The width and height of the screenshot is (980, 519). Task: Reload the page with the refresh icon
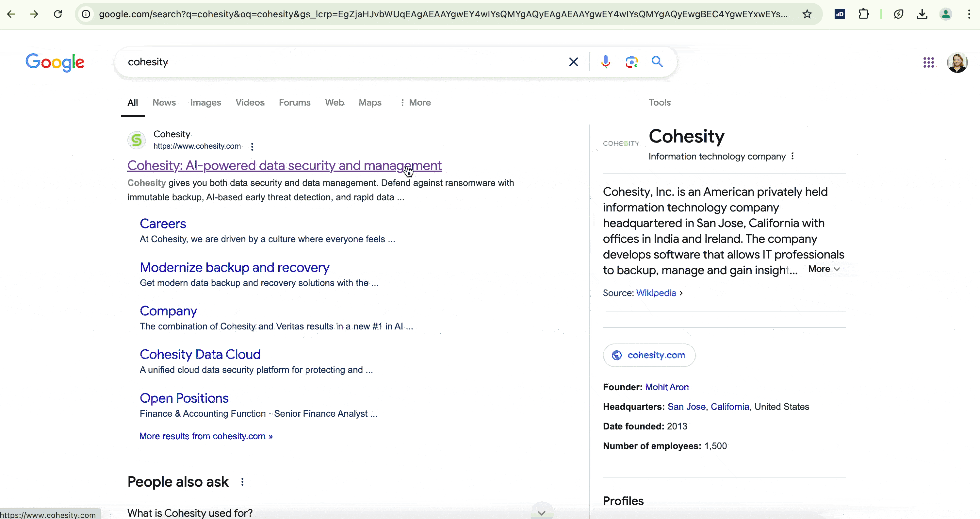pos(58,14)
